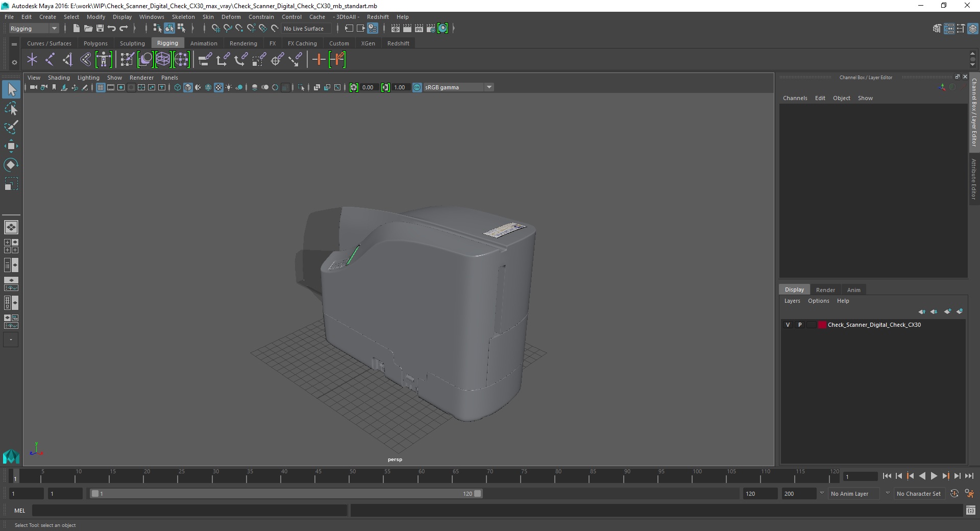
Task: Open the viewport Renderer menu
Action: 141,78
